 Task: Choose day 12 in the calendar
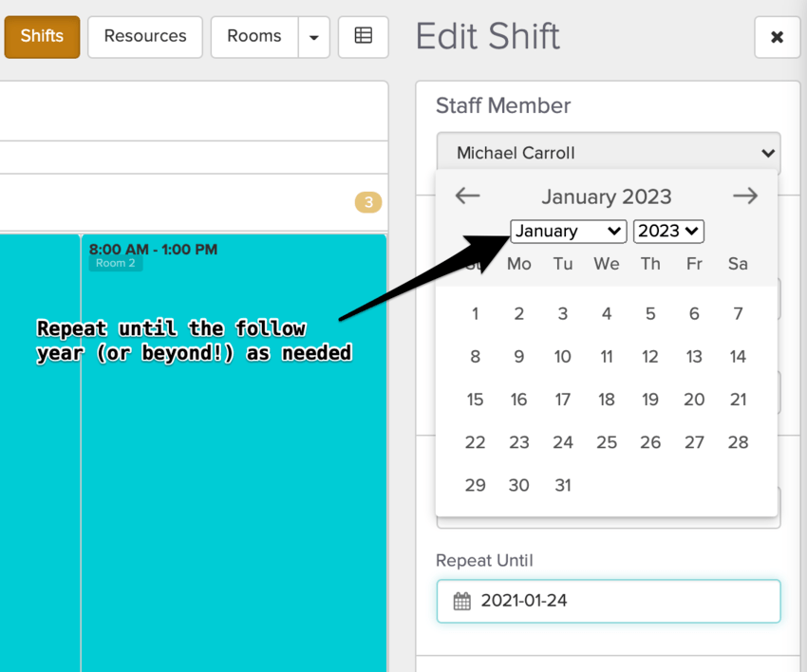coord(650,356)
